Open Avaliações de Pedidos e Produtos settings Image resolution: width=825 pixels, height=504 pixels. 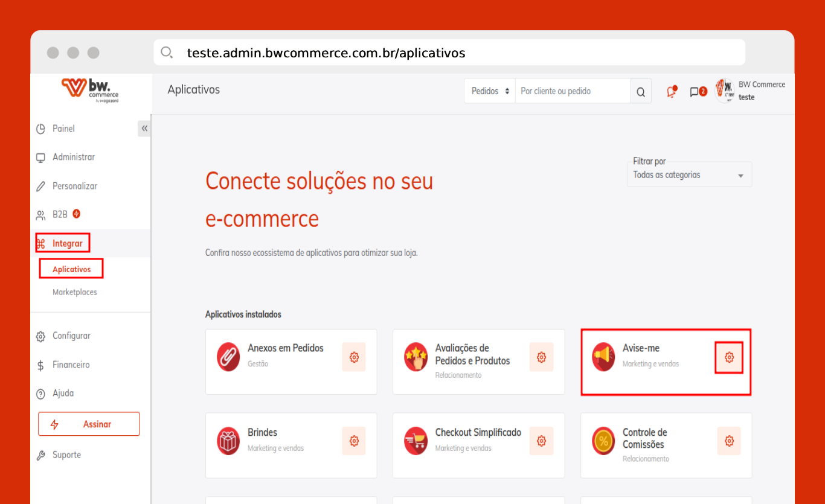point(541,357)
